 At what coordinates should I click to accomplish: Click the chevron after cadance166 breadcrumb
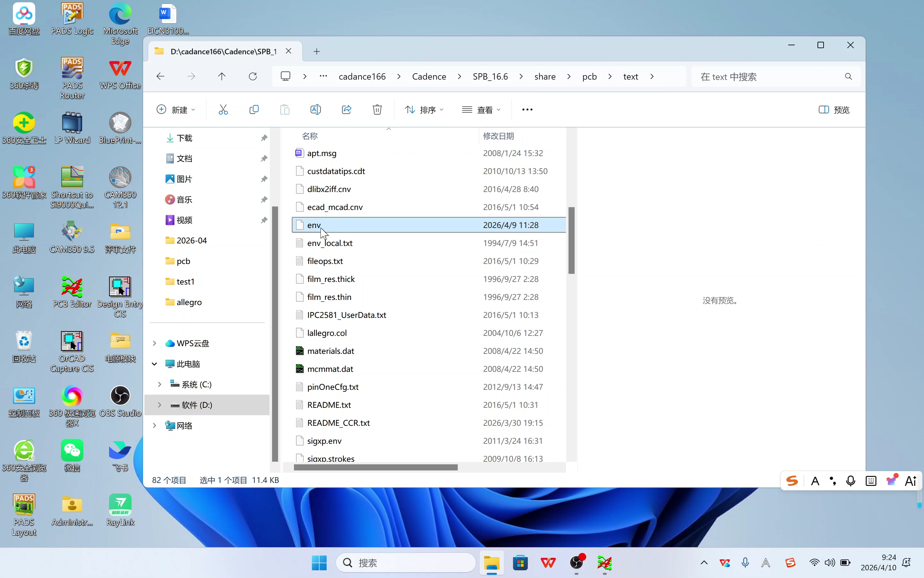[399, 76]
